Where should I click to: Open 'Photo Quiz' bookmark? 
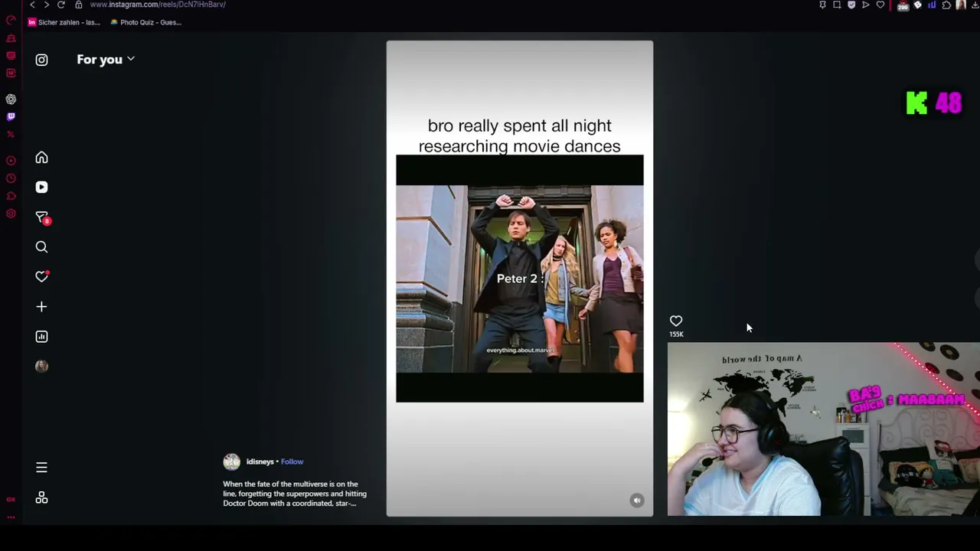(x=145, y=22)
